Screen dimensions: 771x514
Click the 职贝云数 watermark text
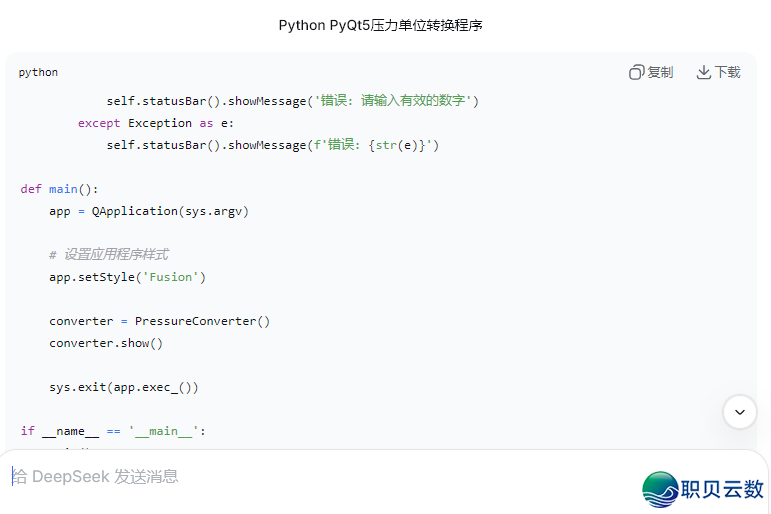pyautogui.click(x=722, y=489)
